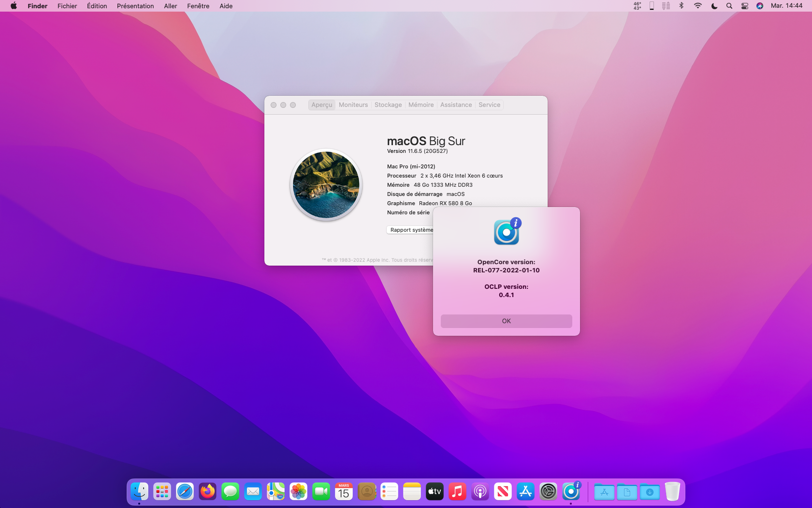Open the Présentation menu
Viewport: 812px width, 508px height.
tap(135, 6)
